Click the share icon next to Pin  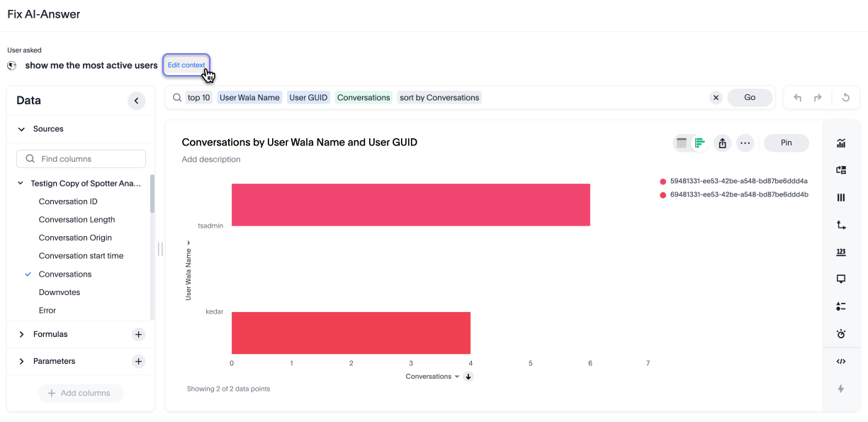coord(722,143)
